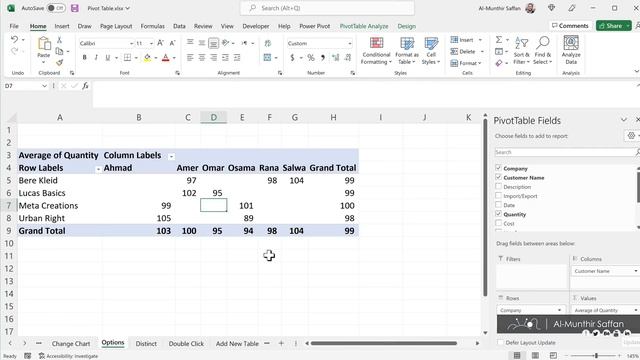Switch to Change Chart sheet tab
Screen dimensions: 640x360
click(71, 344)
